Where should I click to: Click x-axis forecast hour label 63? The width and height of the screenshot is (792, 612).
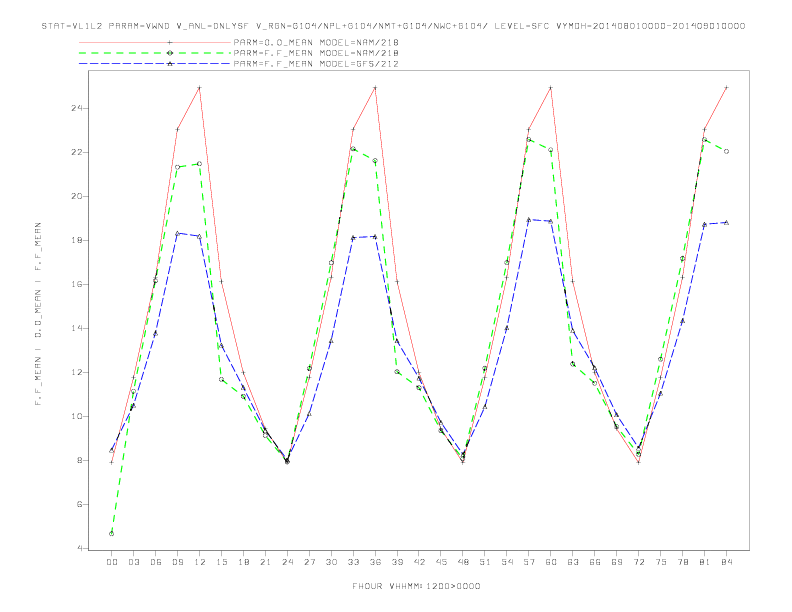[573, 562]
